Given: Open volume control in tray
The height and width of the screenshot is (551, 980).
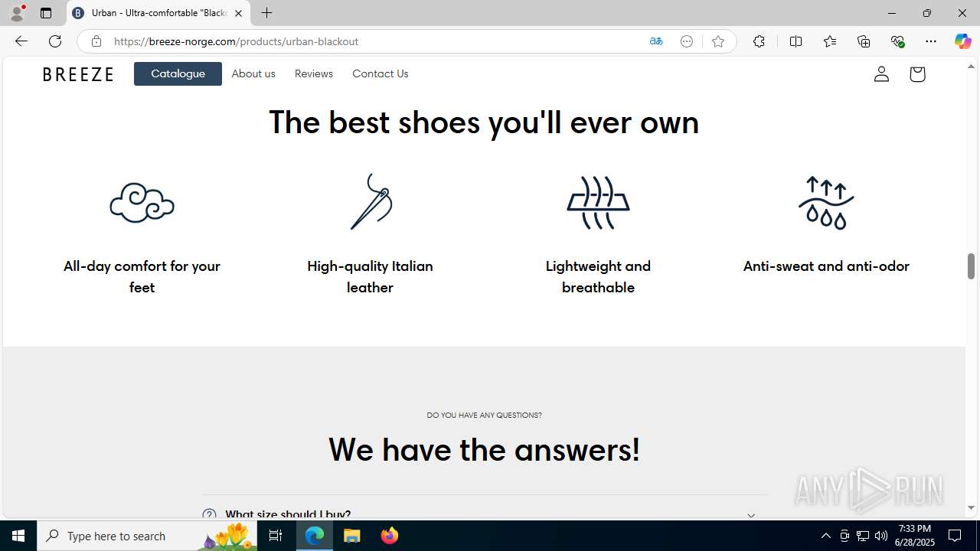Looking at the screenshot, I should (881, 536).
